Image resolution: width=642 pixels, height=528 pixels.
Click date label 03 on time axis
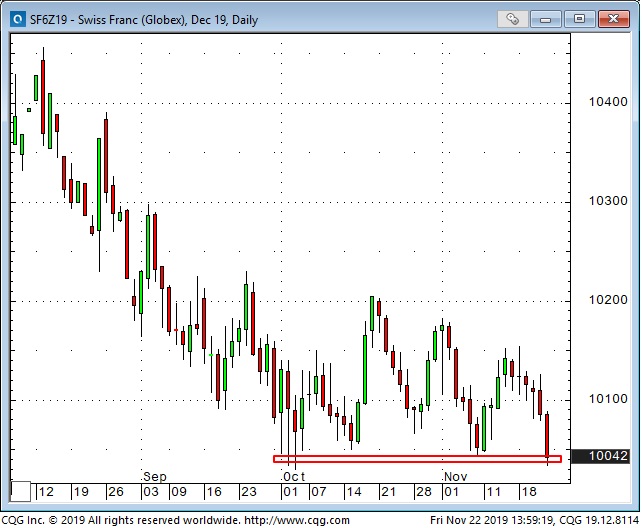click(151, 492)
